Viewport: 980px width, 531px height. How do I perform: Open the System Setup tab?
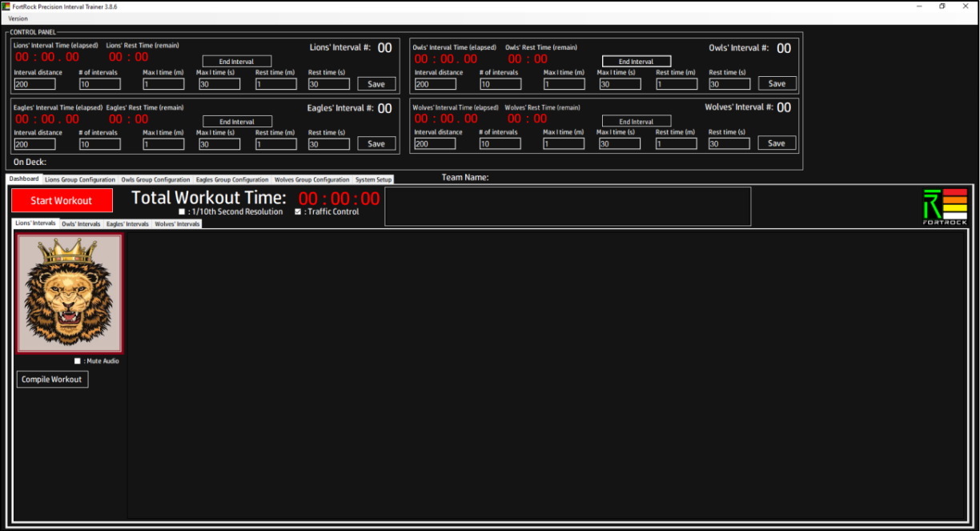(x=373, y=179)
